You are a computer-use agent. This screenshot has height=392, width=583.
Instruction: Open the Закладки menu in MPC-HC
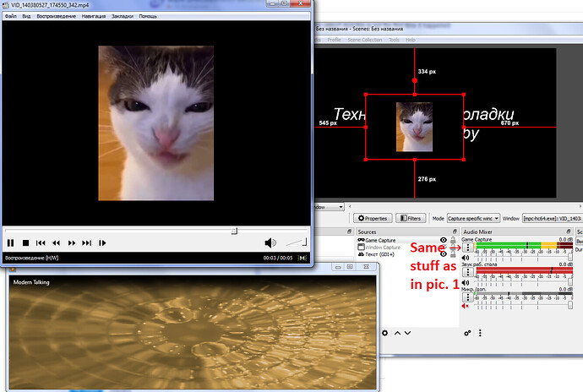click(123, 16)
